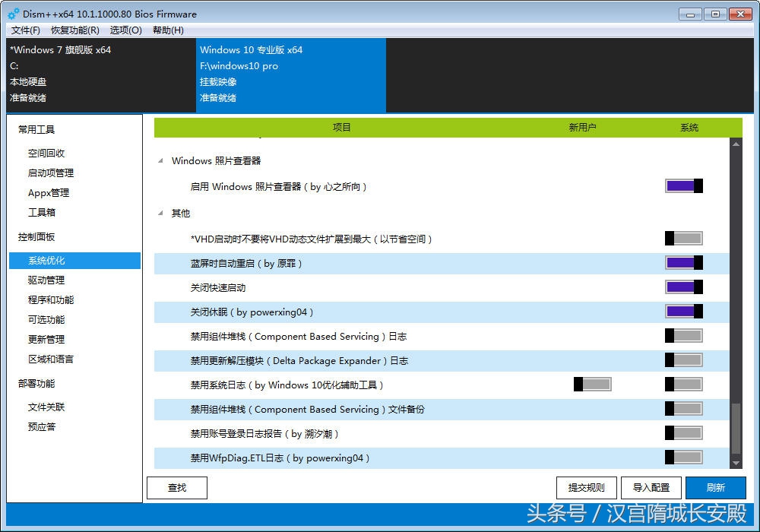Maximize the Dism++ window
Image resolution: width=760 pixels, height=532 pixels.
[715, 14]
